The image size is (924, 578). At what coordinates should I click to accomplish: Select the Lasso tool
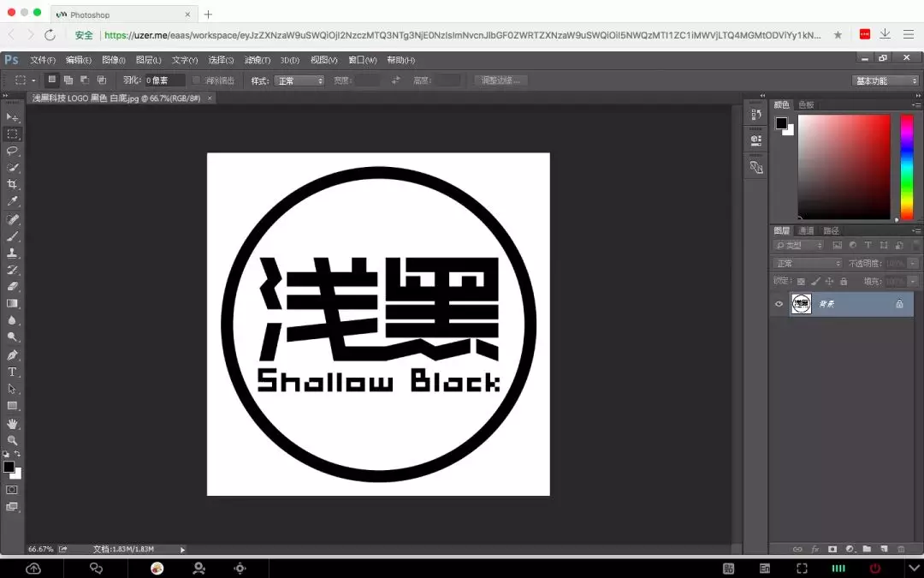point(12,151)
